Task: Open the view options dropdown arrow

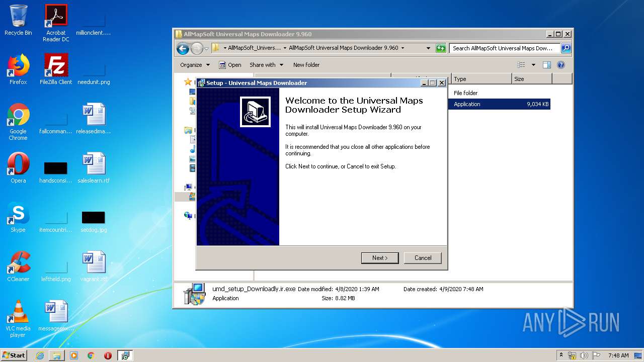Action: point(533,65)
